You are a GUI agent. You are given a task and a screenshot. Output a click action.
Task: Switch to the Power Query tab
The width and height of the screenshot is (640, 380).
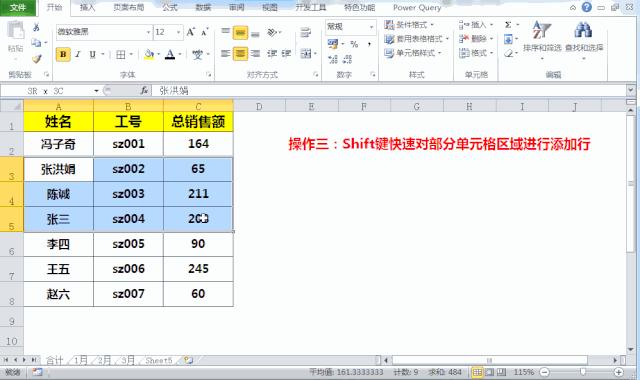click(x=417, y=7)
